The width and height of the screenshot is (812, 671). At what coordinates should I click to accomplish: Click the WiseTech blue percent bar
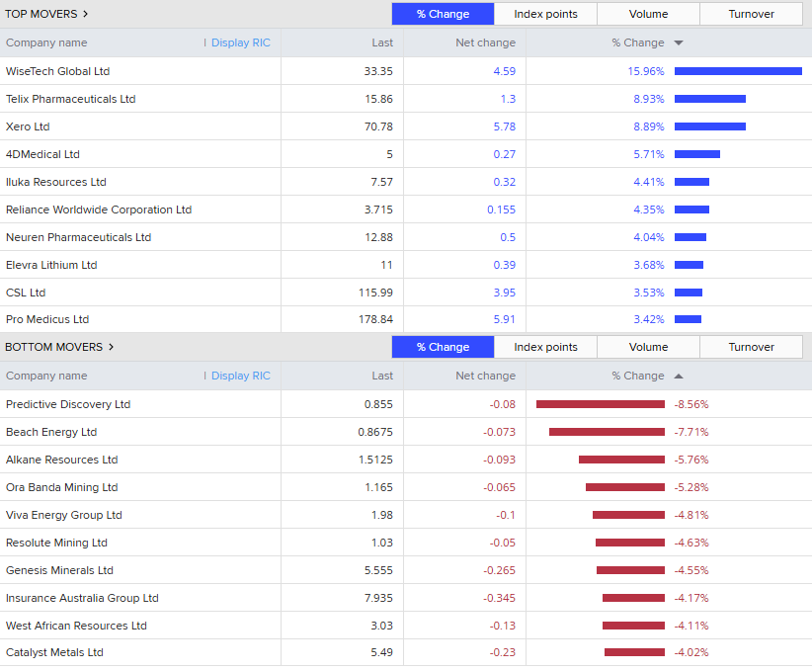coord(738,71)
